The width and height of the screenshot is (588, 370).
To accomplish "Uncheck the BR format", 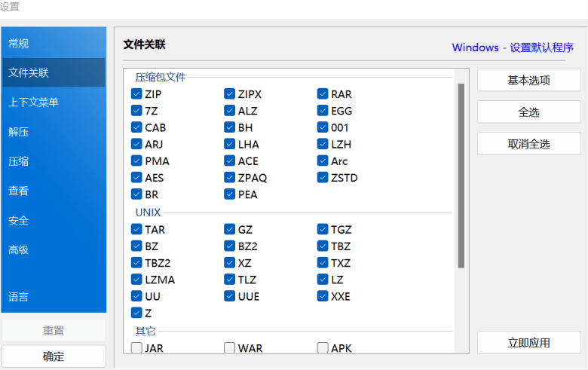I will pos(136,194).
